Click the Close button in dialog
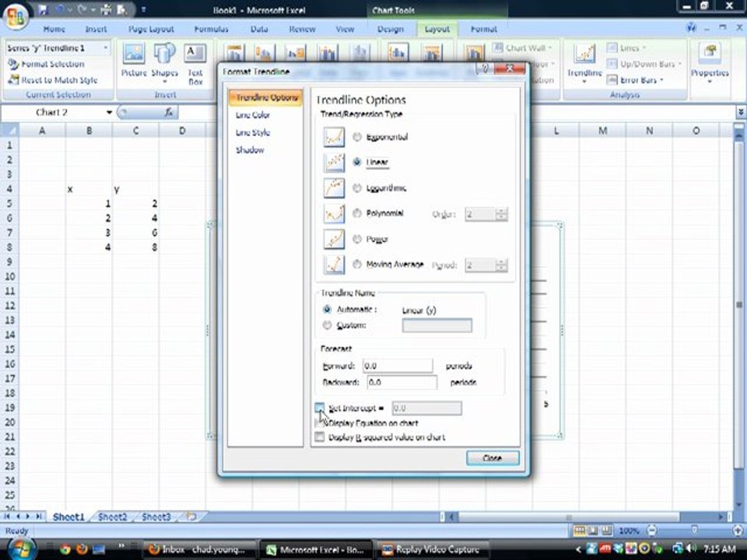Image resolution: width=747 pixels, height=560 pixels. pyautogui.click(x=492, y=457)
